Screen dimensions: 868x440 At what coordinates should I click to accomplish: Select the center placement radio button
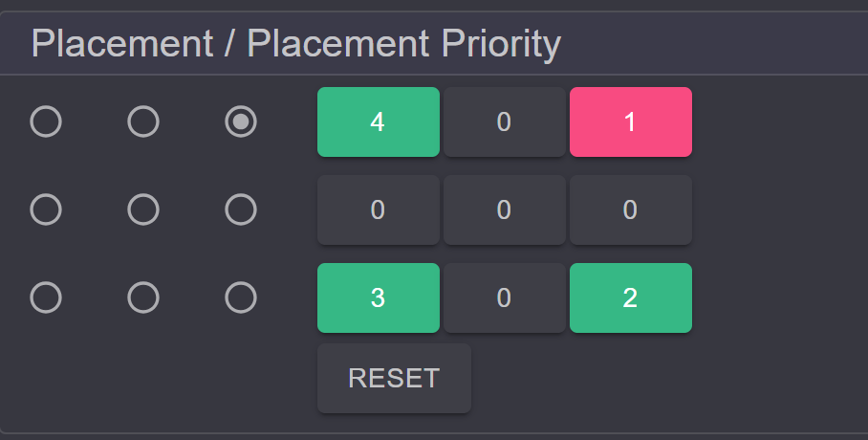tap(143, 209)
